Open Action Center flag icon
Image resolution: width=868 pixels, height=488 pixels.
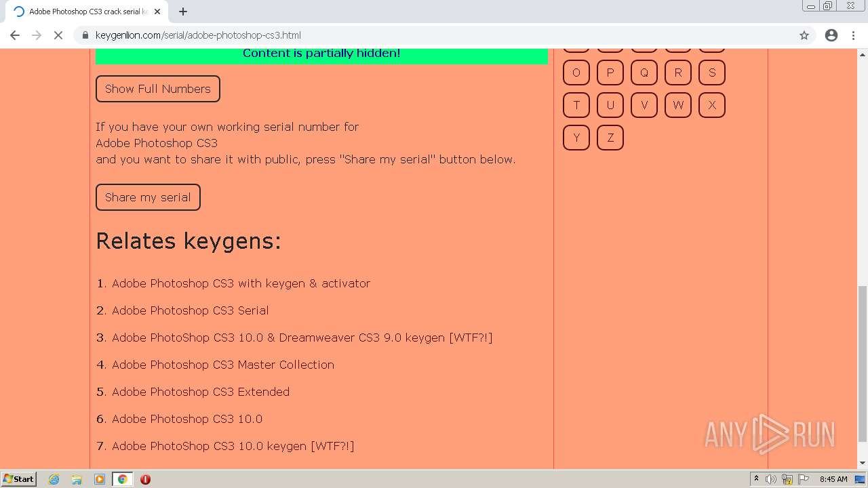point(804,479)
